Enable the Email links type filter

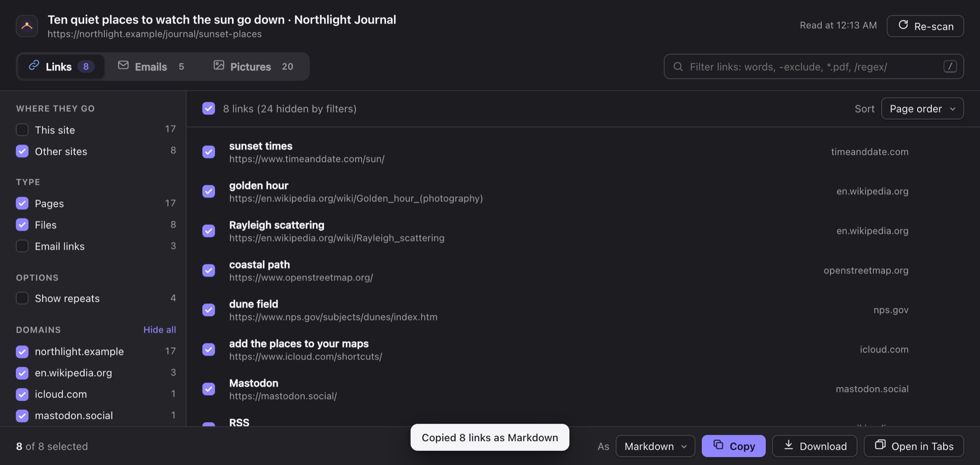pos(22,246)
